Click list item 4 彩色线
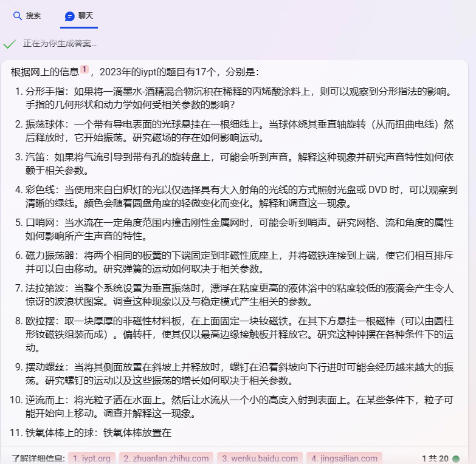Viewport: 476px width, 464px height. point(236,197)
